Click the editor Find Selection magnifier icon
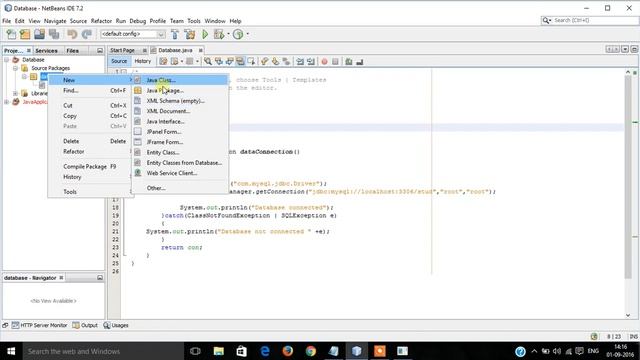Screen dimensions: 640x360 (x=208, y=61)
